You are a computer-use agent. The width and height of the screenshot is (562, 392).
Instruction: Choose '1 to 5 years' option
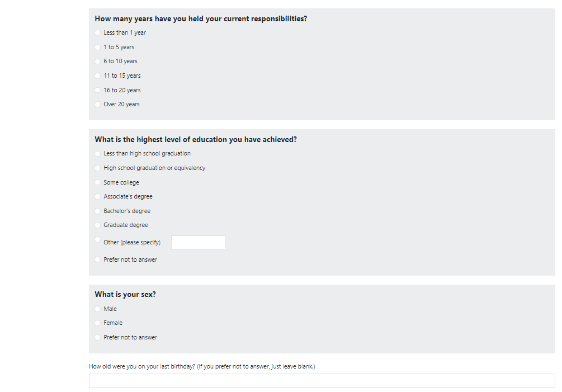pos(98,48)
